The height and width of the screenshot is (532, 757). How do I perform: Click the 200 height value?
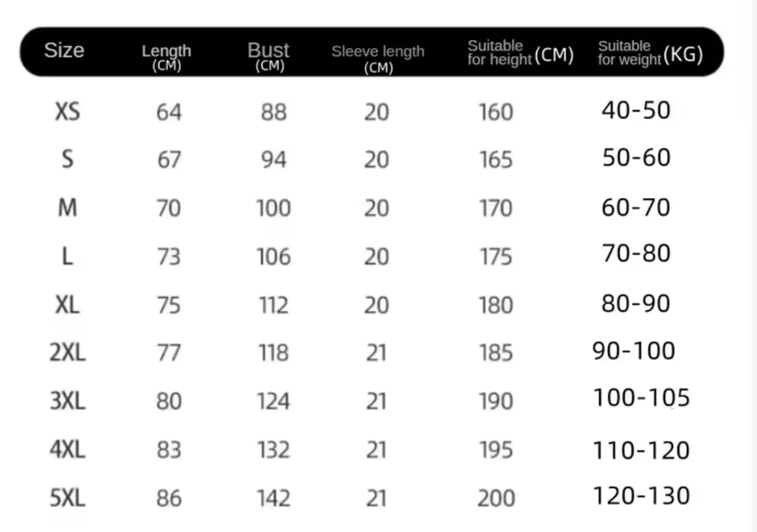(x=496, y=499)
